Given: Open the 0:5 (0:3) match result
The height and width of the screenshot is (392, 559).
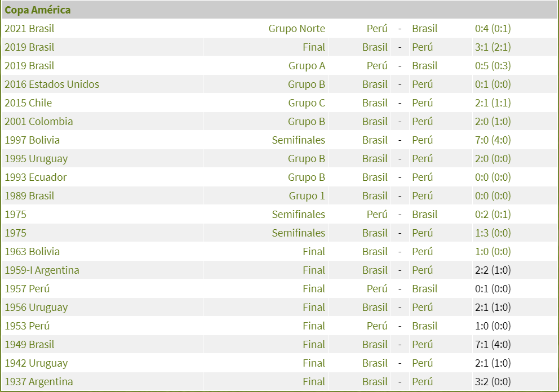Looking at the screenshot, I should click(x=493, y=66).
